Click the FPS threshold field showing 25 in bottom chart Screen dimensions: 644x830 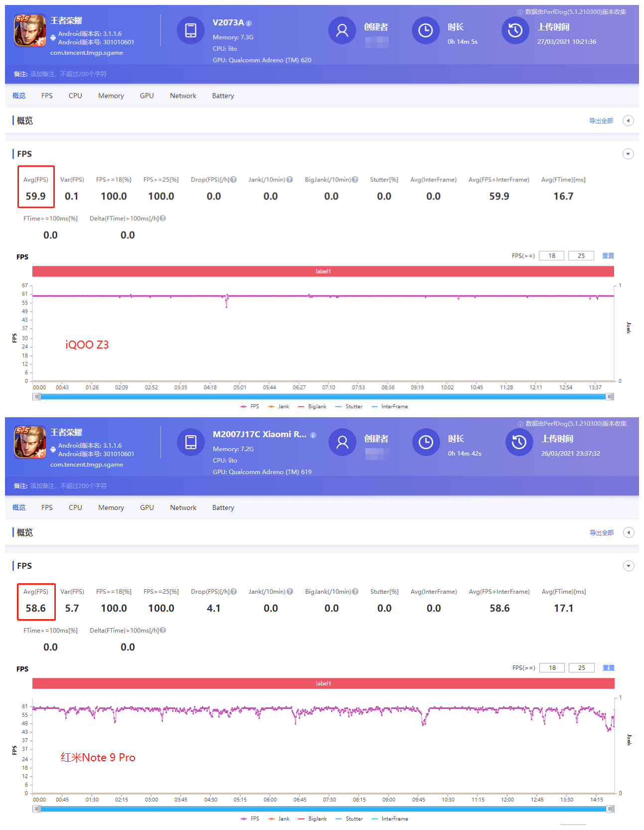(582, 667)
